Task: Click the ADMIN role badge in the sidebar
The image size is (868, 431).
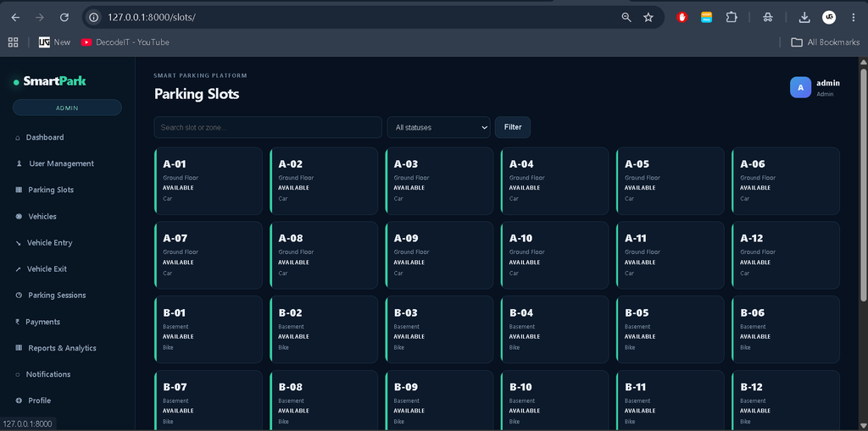Action: point(67,108)
